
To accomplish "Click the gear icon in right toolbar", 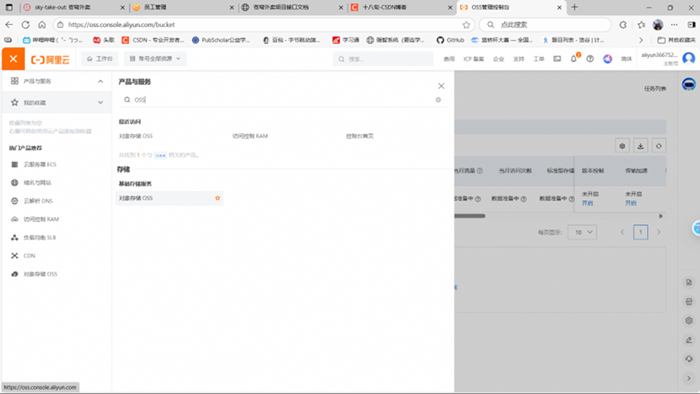I will [x=689, y=320].
